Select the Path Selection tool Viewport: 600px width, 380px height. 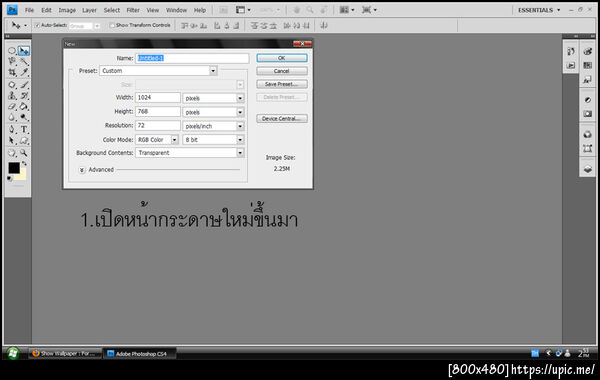coord(12,140)
